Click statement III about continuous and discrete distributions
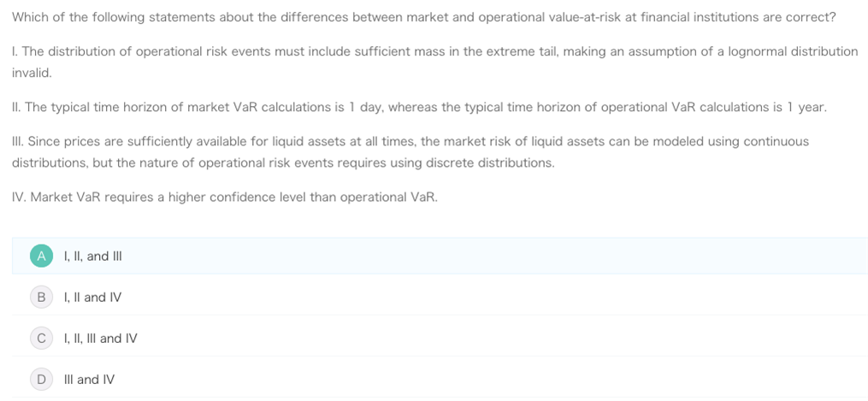 pos(410,152)
